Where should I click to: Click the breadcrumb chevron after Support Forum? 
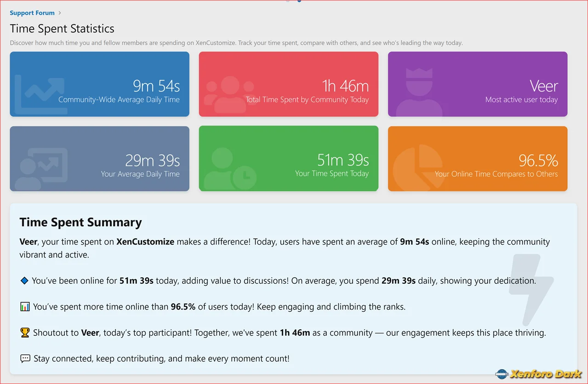[60, 13]
